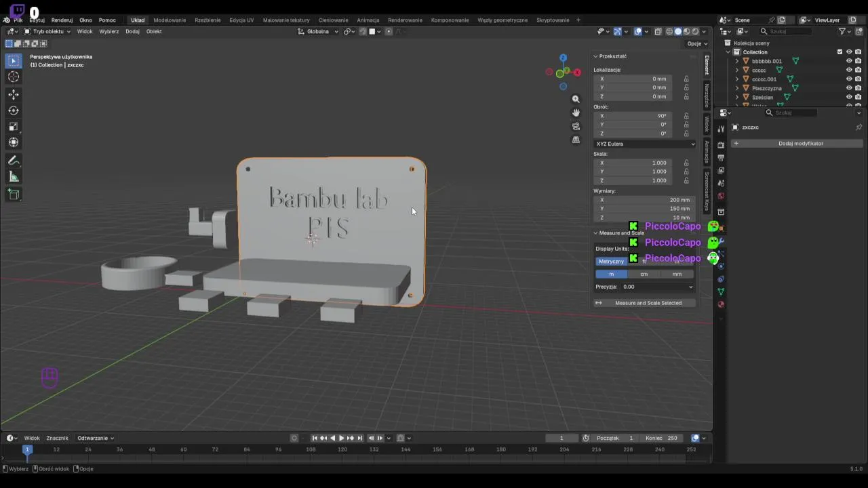This screenshot has width=868, height=488.
Task: Expand the ccccc.001 tree item
Action: (737, 79)
